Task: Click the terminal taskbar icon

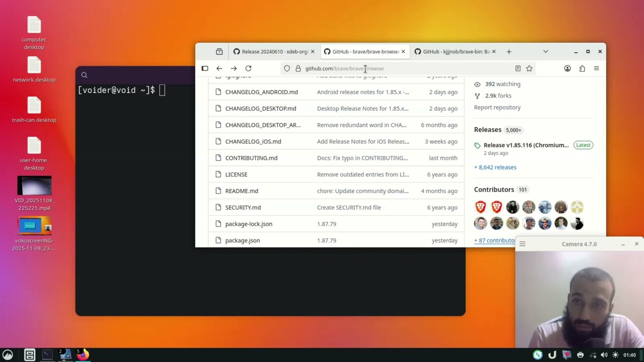Action: click(47, 355)
